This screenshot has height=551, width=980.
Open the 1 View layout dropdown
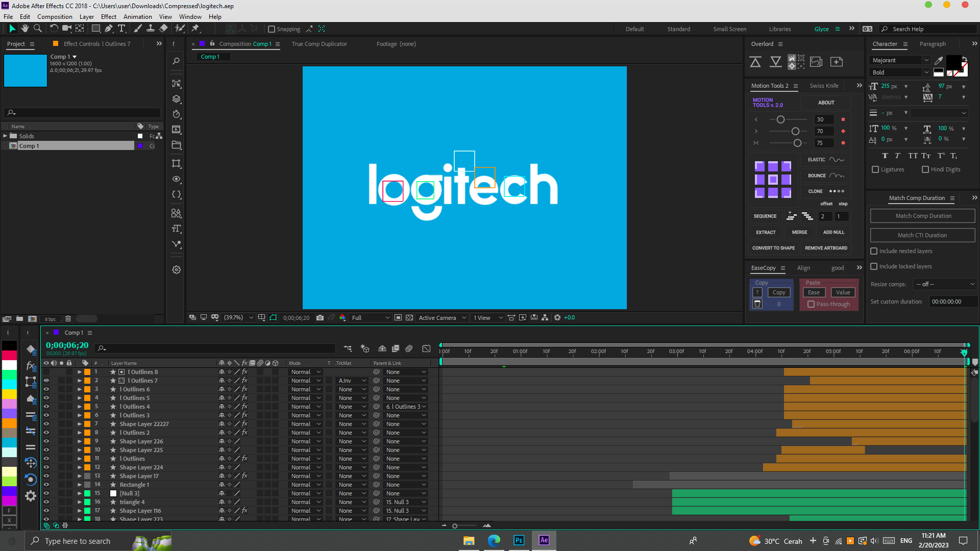click(488, 317)
